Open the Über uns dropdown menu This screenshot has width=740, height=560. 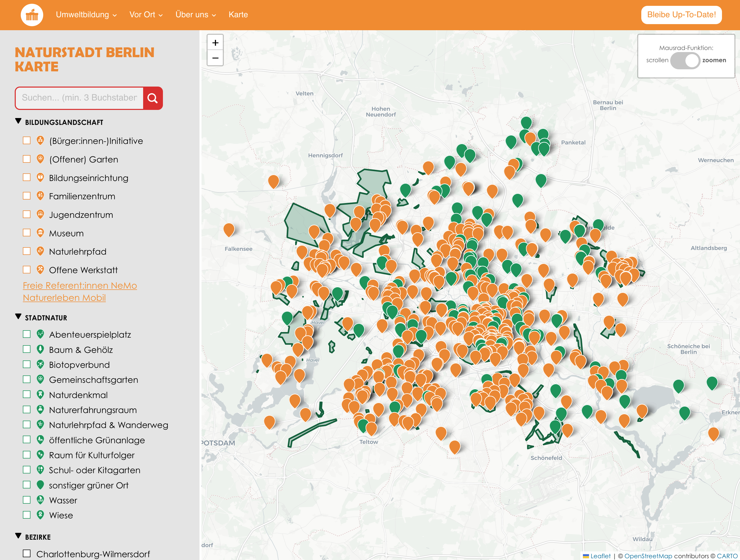pyautogui.click(x=196, y=15)
